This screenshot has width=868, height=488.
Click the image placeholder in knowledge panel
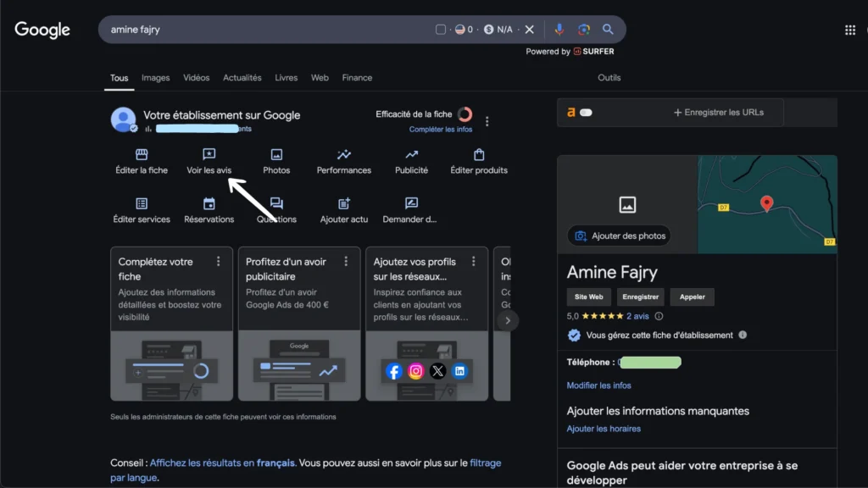[627, 205]
